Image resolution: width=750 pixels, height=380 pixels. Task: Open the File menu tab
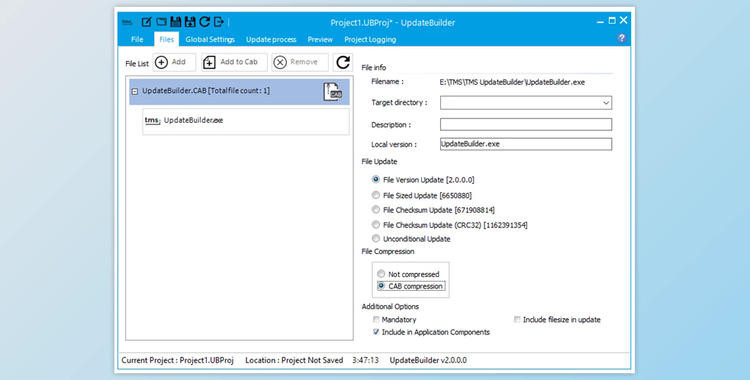tap(137, 39)
